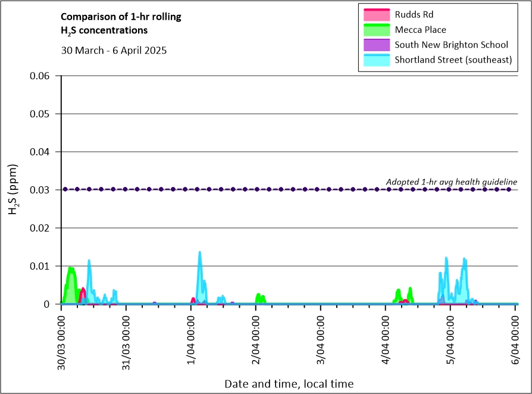Click 'Adopted 1-hr avg health guideline' annotation
This screenshot has width=532, height=394.
point(451,182)
